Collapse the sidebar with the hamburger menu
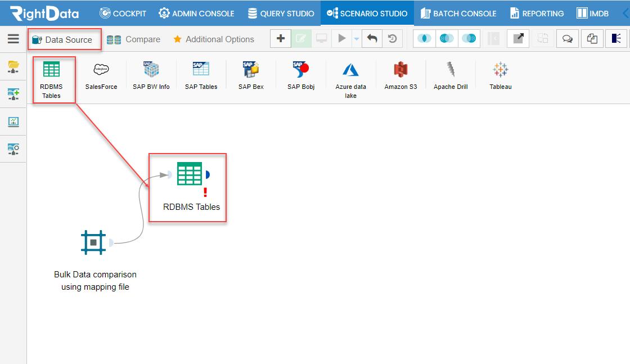The height and width of the screenshot is (364, 630). 13,38
